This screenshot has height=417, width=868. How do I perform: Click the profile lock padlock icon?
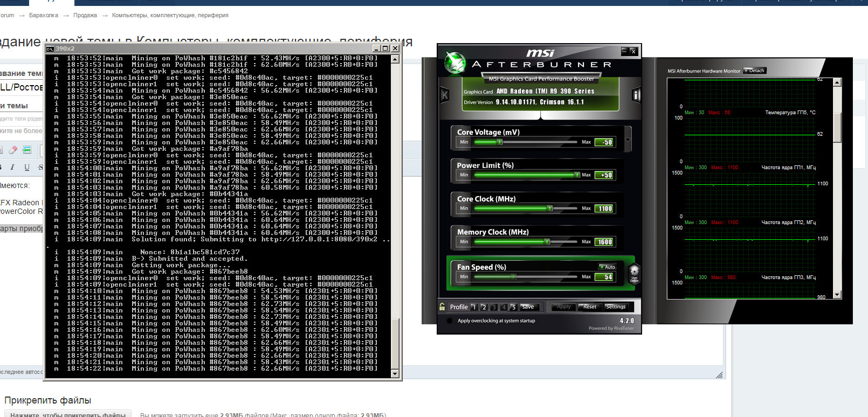442,307
